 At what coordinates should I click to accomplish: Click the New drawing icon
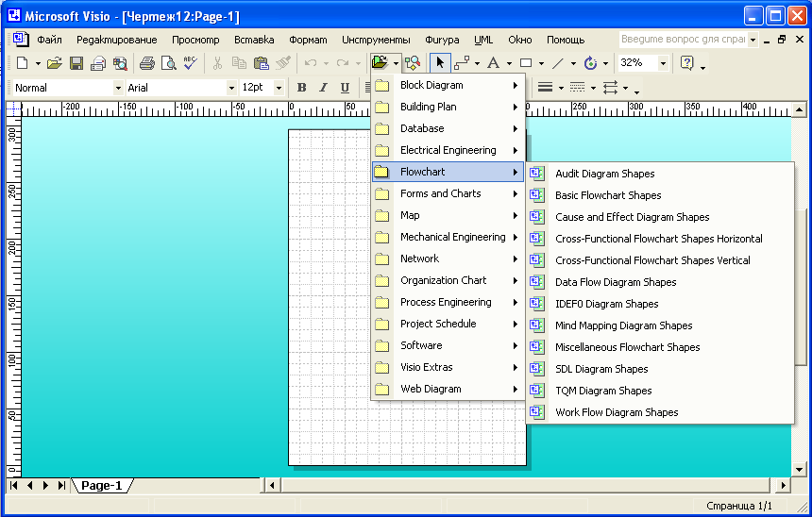23,63
